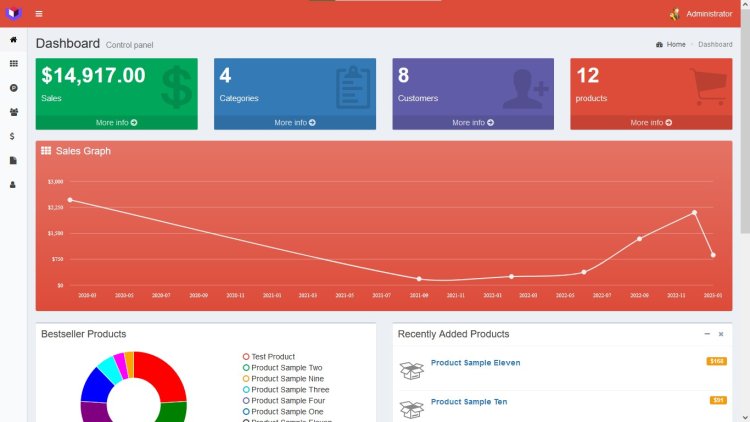Click the round icon below the grid icon
This screenshot has height=422, width=750.
click(13, 88)
